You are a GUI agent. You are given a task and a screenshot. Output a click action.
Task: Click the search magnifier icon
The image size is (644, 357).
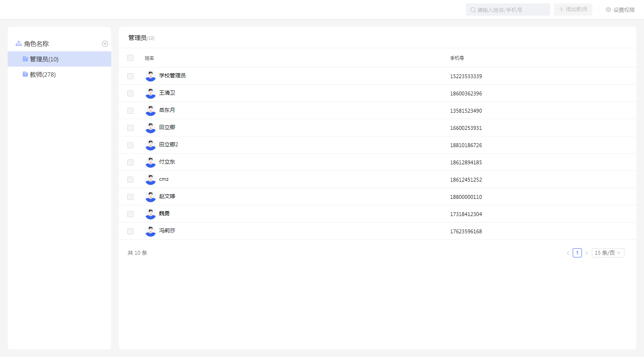[473, 10]
